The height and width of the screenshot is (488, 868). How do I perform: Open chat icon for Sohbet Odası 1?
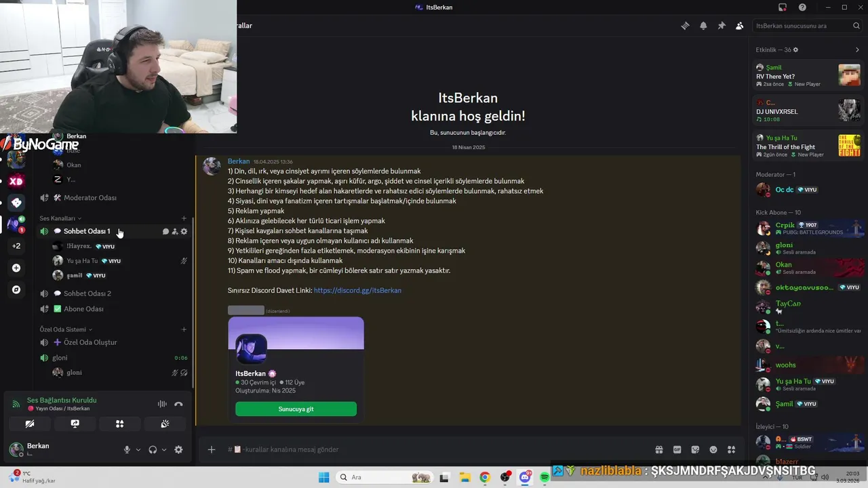[165, 231]
